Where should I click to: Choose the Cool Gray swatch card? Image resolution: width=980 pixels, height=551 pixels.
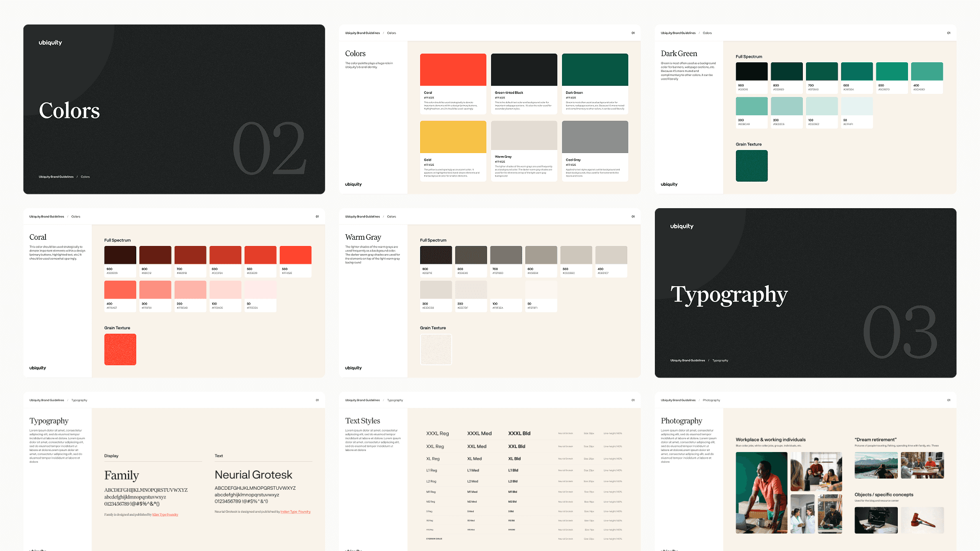pyautogui.click(x=595, y=137)
